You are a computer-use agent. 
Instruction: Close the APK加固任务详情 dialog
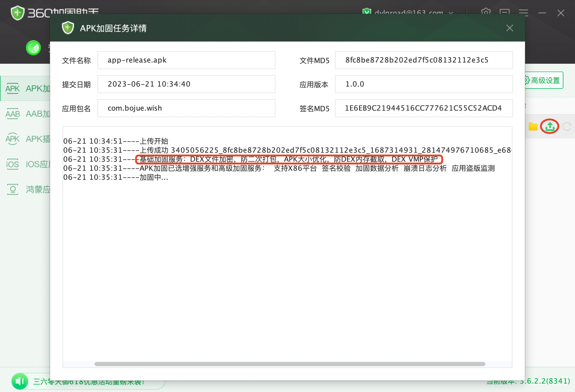tap(509, 28)
